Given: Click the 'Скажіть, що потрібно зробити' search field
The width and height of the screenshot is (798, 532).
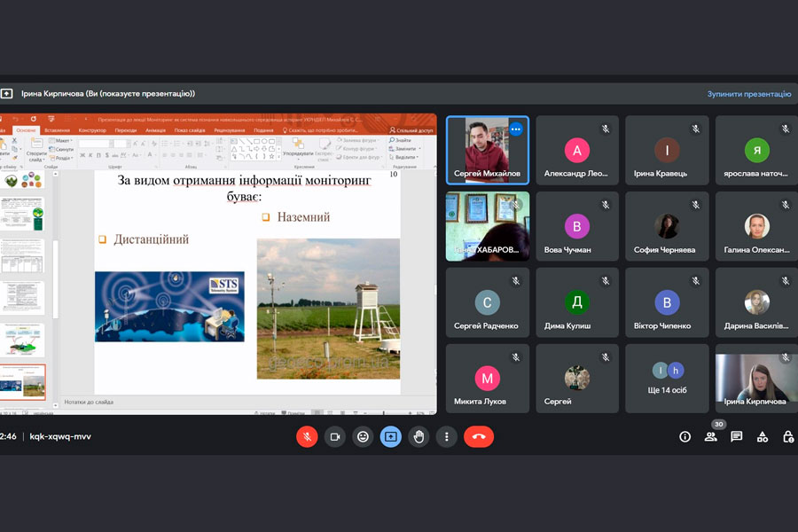Looking at the screenshot, I should [x=320, y=130].
